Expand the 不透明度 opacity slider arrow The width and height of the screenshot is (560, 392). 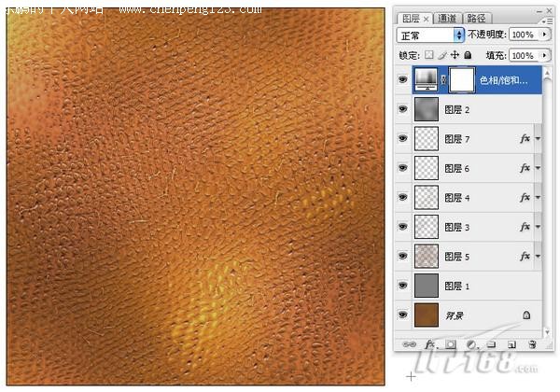543,35
